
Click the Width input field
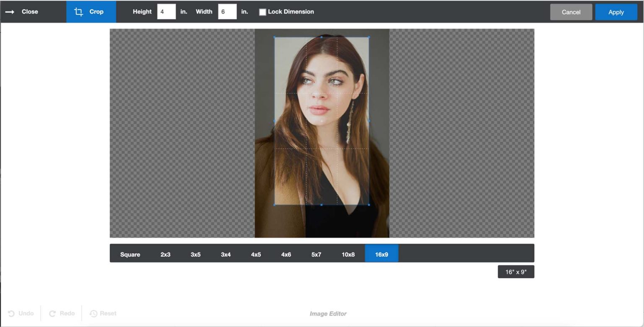(227, 12)
